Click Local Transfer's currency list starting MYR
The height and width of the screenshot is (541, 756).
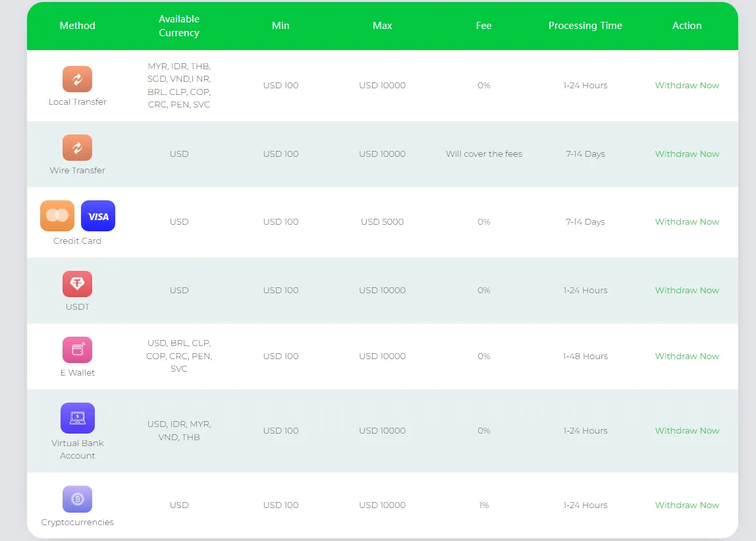click(x=179, y=86)
